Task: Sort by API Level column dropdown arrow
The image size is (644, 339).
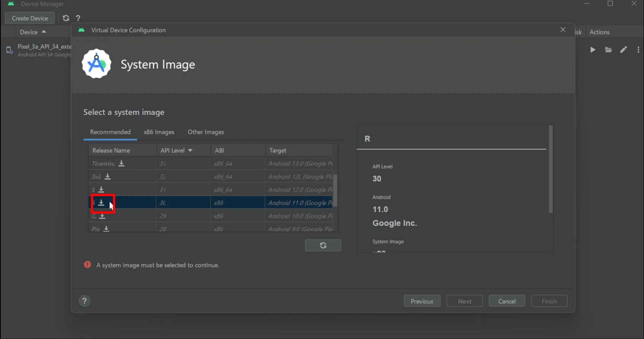Action: coord(190,150)
